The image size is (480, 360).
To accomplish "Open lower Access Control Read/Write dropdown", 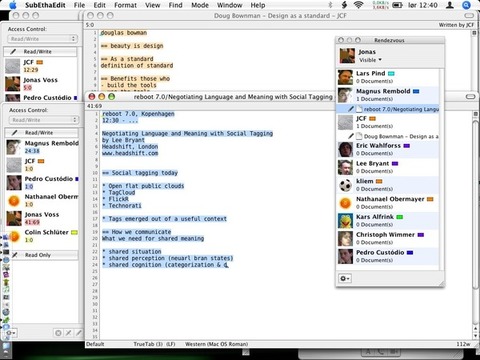I will [43, 120].
